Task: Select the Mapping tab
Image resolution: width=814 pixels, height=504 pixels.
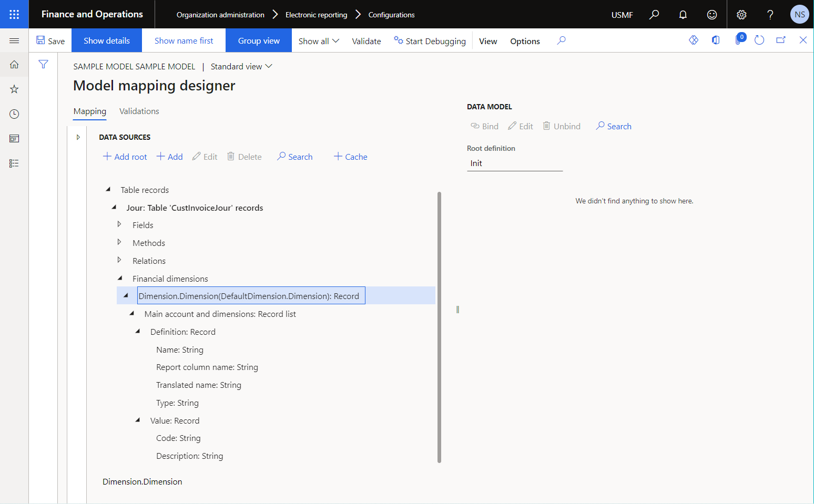Action: 90,111
